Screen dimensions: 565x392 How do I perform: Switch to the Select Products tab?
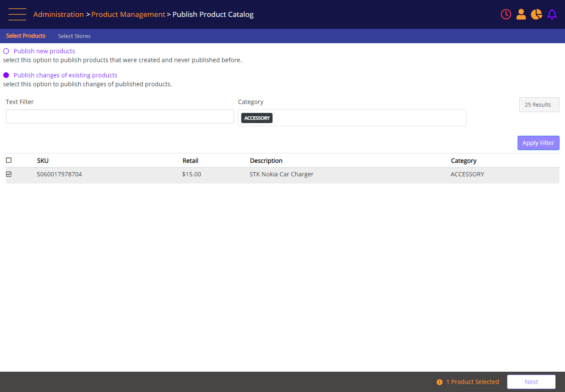[26, 36]
